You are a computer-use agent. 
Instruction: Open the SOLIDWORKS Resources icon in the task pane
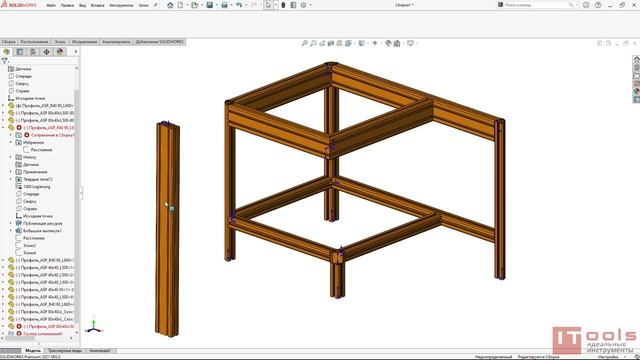(636, 59)
